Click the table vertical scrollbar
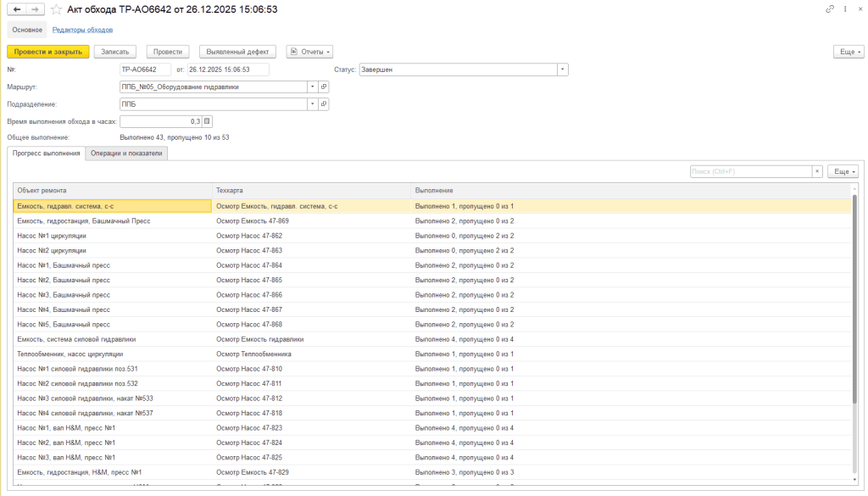The height and width of the screenshot is (496, 868). click(854, 332)
